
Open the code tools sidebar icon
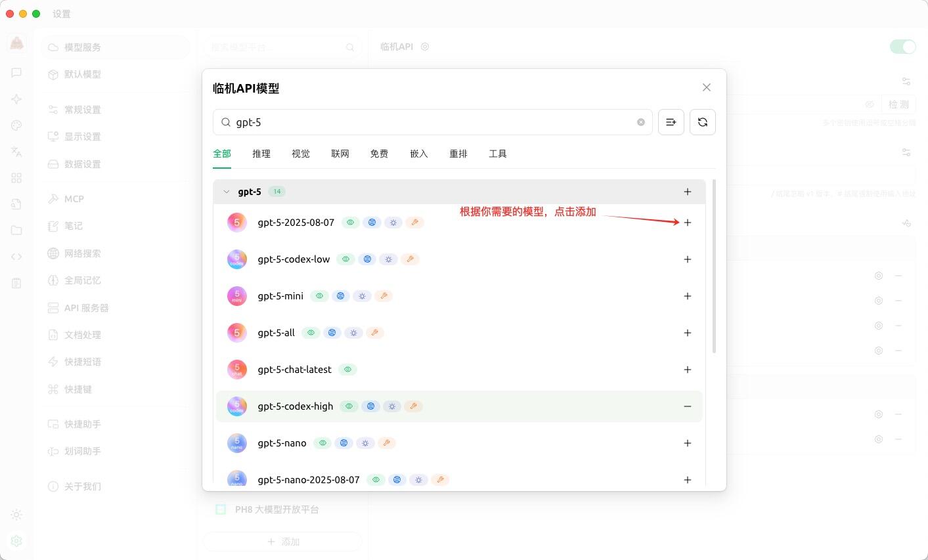pyautogui.click(x=16, y=257)
